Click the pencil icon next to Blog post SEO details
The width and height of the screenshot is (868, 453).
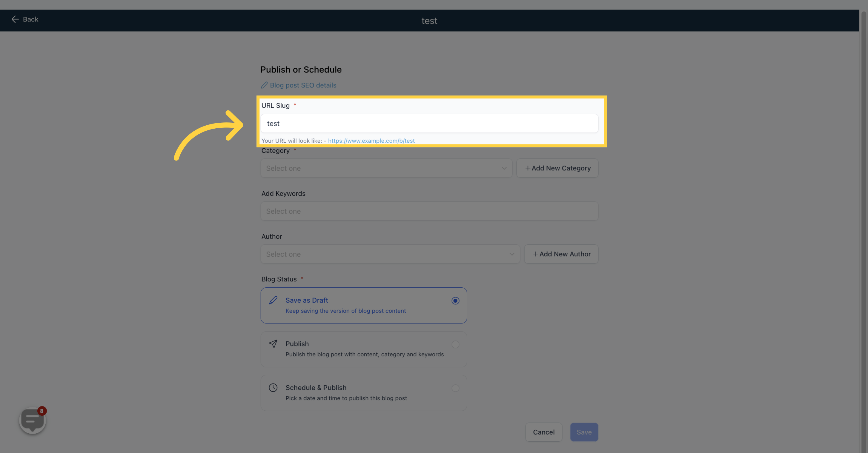[264, 85]
